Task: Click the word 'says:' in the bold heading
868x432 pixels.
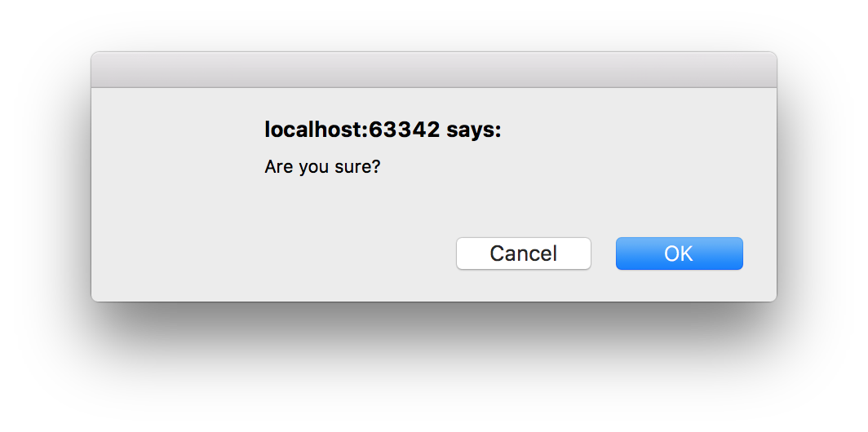Action: click(473, 131)
